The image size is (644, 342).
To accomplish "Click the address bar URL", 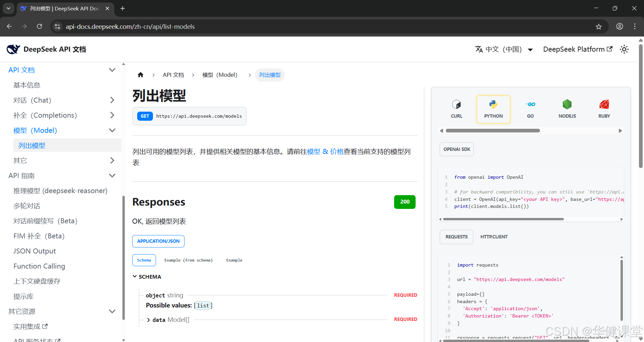I will tap(130, 26).
